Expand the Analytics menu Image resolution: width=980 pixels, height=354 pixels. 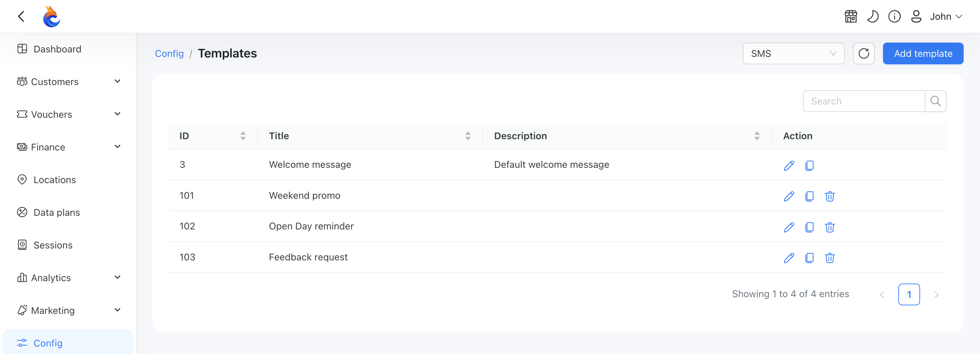pyautogui.click(x=68, y=278)
